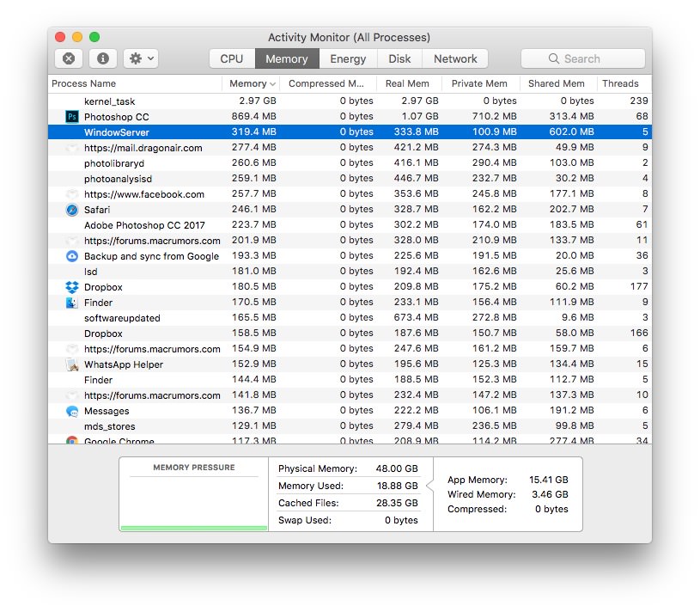Sort by Real Mem column header
Screen dimensions: 700x612
tap(409, 83)
